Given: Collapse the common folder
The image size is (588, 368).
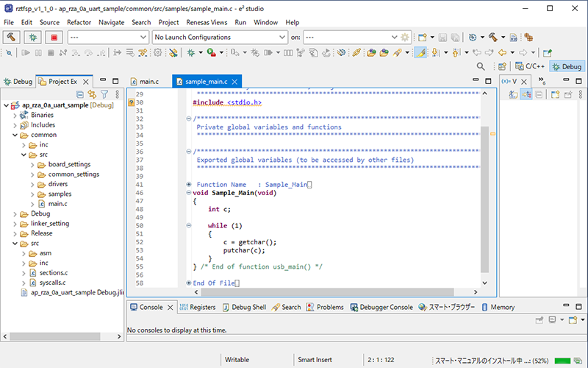Looking at the screenshot, I should click(x=15, y=135).
